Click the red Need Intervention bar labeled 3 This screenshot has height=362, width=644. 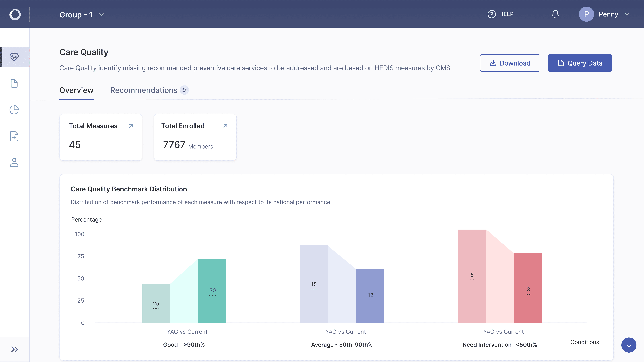(x=528, y=288)
